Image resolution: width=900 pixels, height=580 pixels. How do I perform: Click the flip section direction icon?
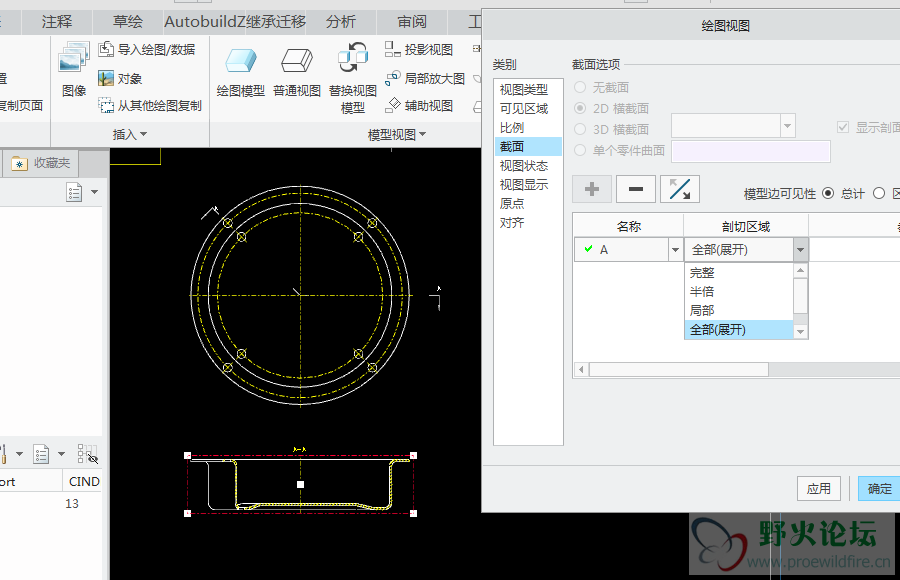click(680, 189)
